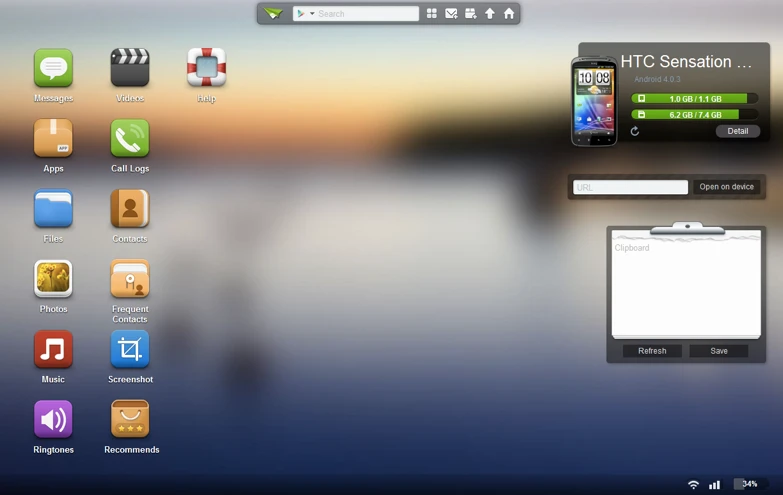Open the Help lifebuoy icon
This screenshot has width=783, height=495.
point(206,69)
